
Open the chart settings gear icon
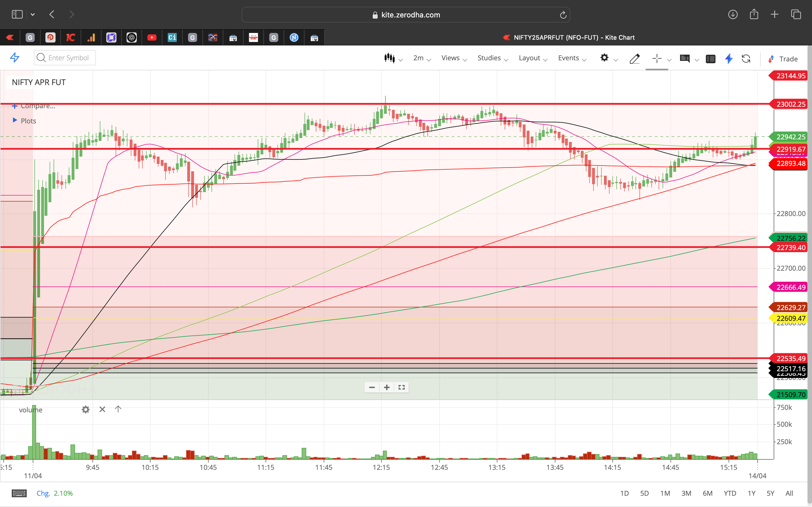click(x=605, y=58)
